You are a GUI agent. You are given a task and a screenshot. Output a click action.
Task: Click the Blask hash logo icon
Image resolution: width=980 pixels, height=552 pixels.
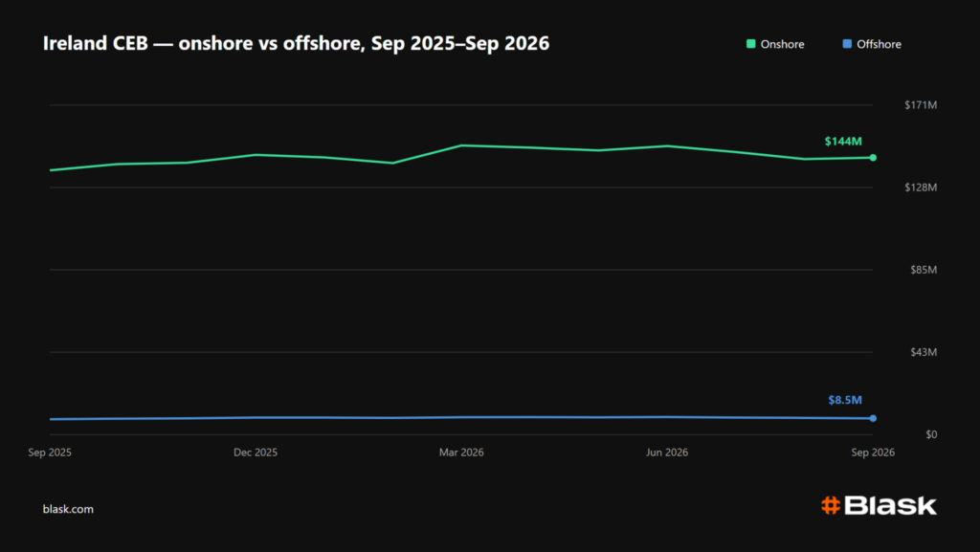tap(831, 505)
